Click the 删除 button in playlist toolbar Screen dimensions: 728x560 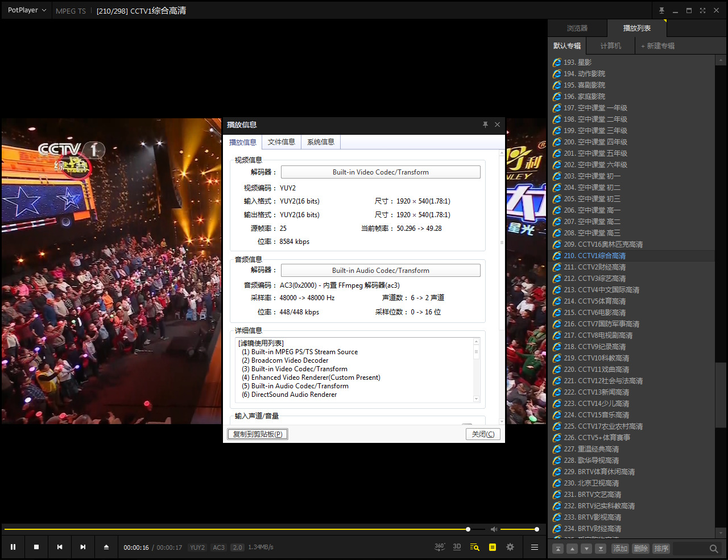click(640, 549)
